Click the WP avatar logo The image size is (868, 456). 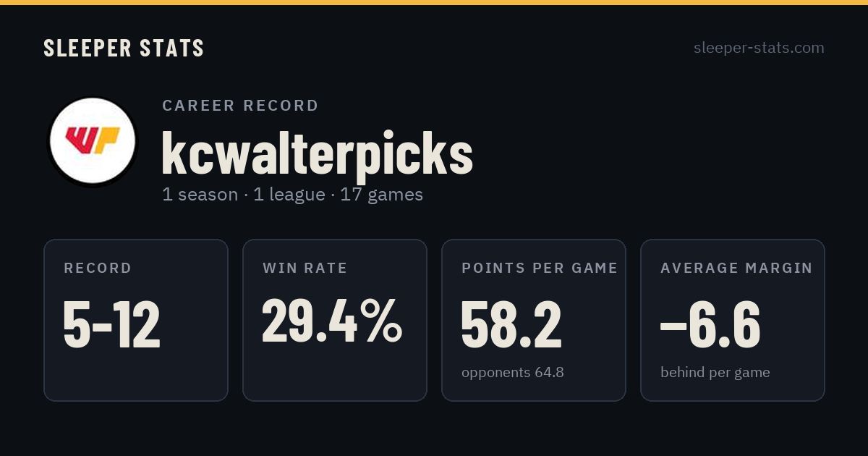92,140
